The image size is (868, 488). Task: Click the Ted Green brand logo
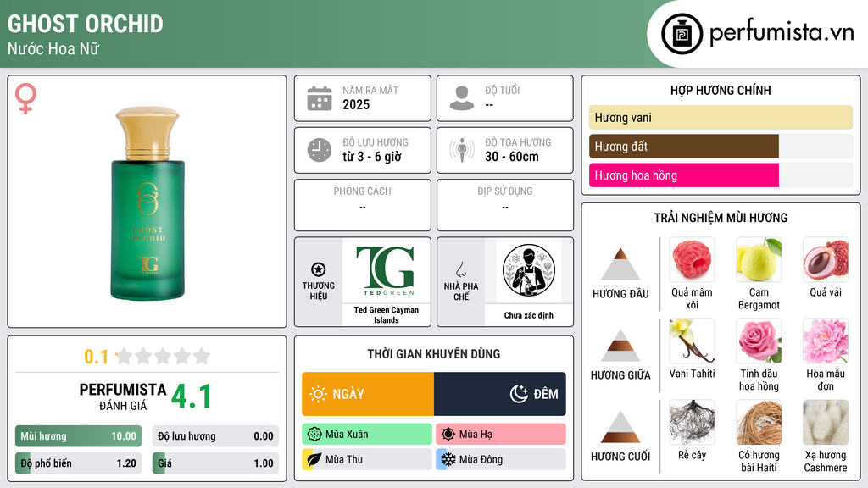pyautogui.click(x=387, y=270)
